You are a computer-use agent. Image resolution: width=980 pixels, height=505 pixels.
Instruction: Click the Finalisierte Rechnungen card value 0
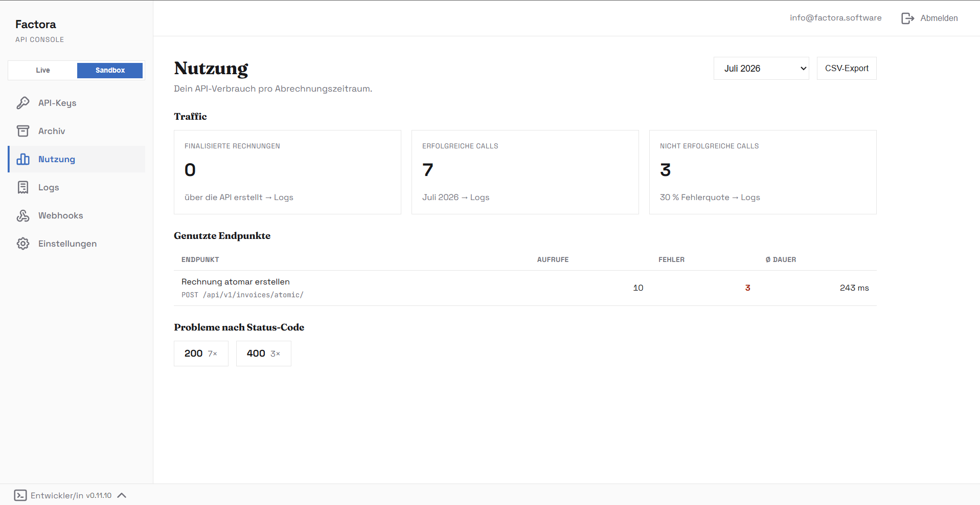pos(190,170)
